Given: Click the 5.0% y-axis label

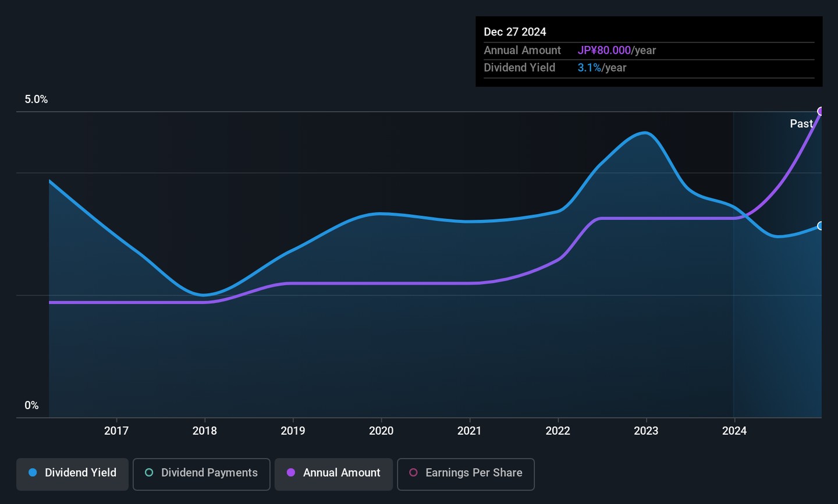Looking at the screenshot, I should pyautogui.click(x=36, y=100).
